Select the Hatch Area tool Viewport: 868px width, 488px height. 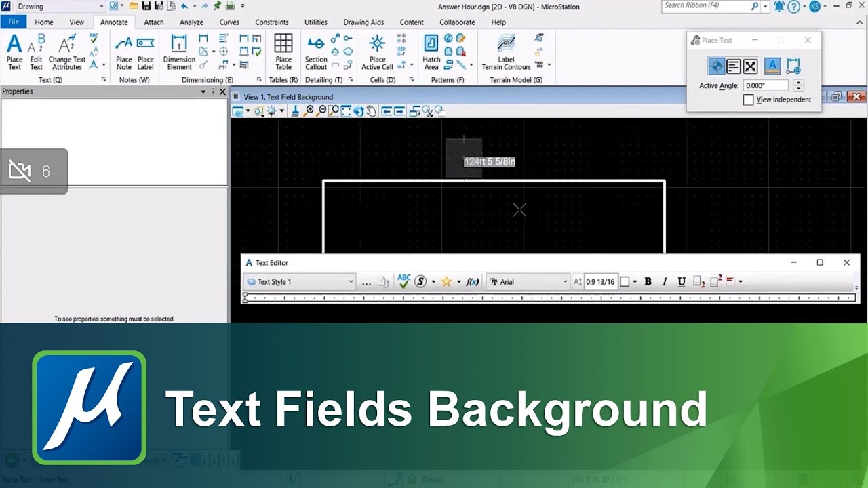click(x=431, y=52)
